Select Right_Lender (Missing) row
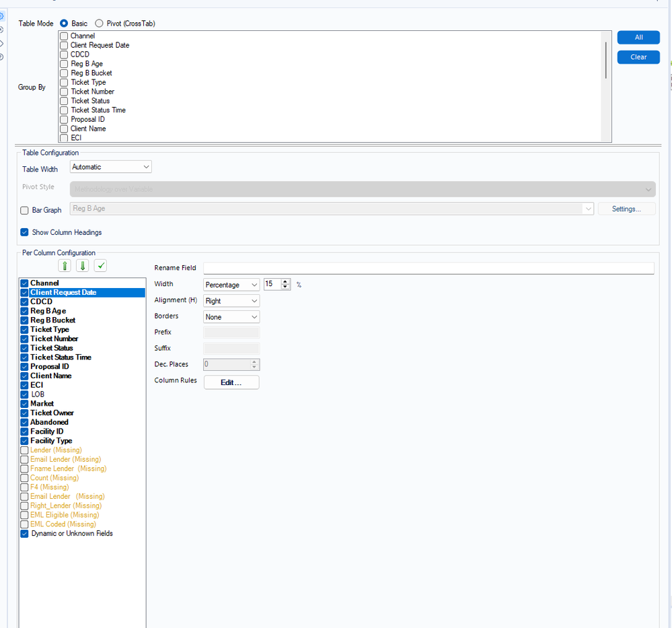Screen dimensions: 672x628 [82, 505]
